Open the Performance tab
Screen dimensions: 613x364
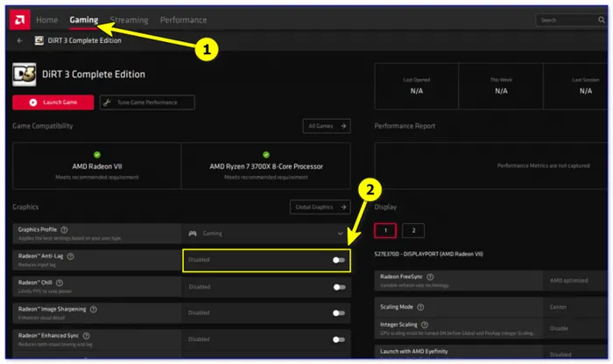[183, 20]
